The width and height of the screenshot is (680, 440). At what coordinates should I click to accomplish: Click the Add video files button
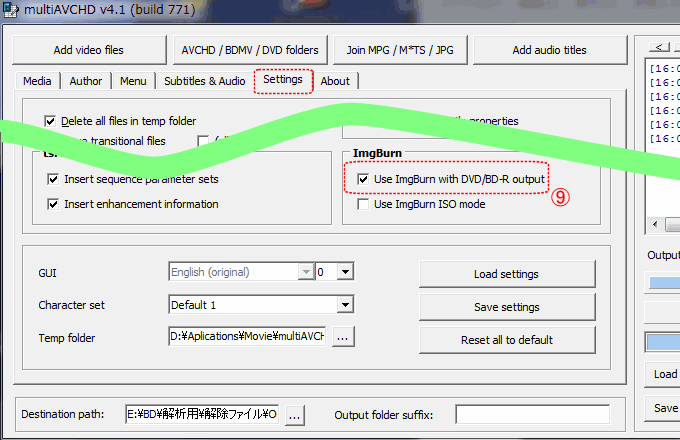(x=90, y=50)
